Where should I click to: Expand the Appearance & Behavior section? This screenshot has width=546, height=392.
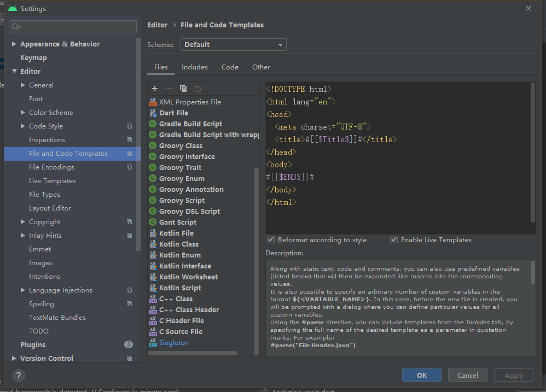pyautogui.click(x=14, y=44)
